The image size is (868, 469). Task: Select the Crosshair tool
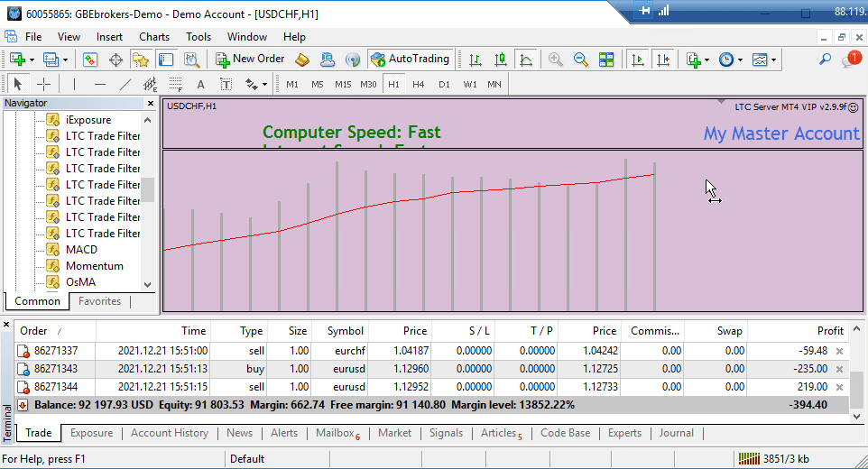click(43, 84)
